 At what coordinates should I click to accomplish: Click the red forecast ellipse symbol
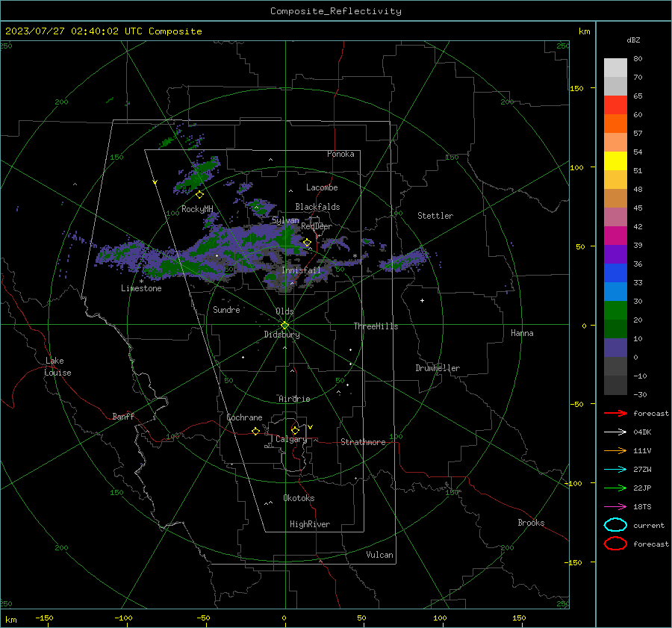(615, 544)
